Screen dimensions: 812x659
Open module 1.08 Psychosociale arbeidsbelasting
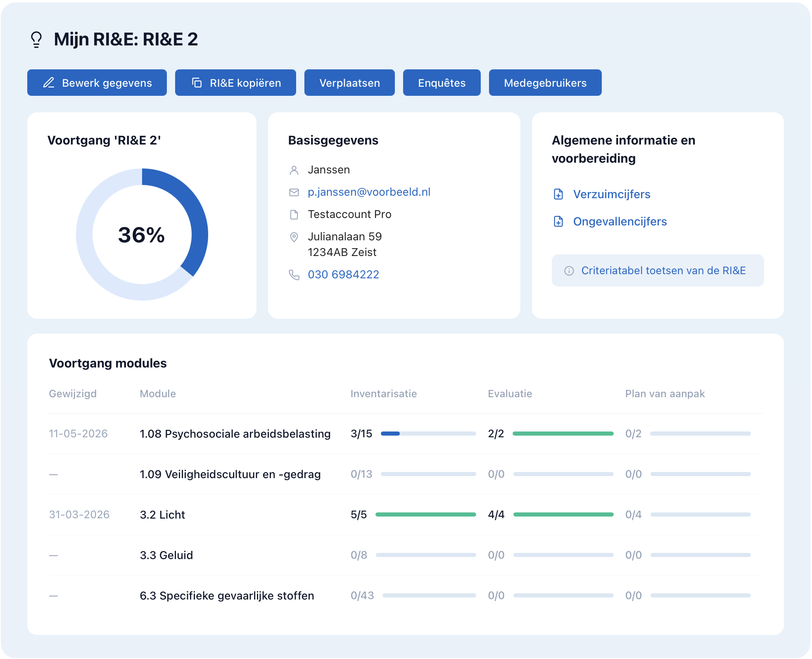point(235,434)
